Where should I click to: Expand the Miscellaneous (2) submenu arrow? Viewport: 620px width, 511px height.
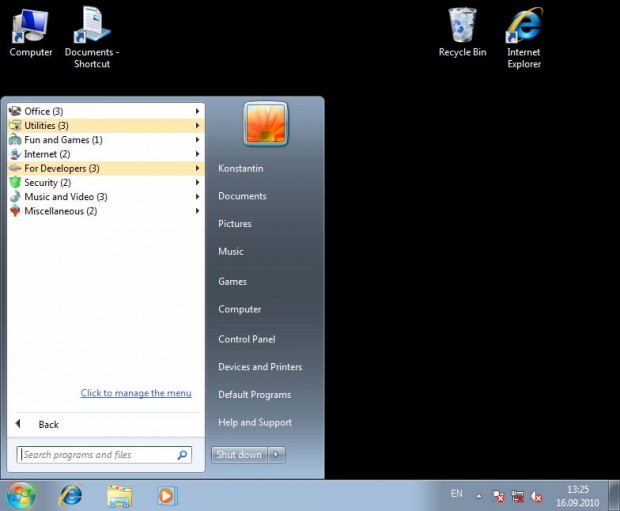click(x=197, y=211)
